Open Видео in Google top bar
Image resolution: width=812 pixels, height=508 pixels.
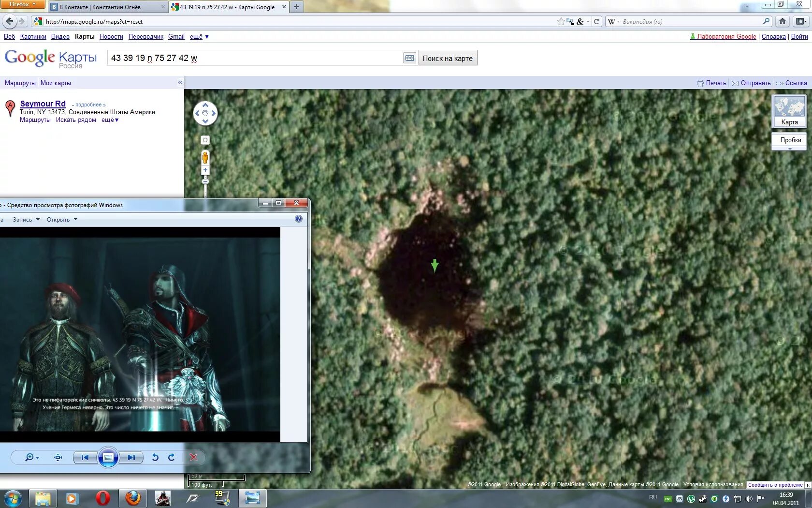click(60, 37)
